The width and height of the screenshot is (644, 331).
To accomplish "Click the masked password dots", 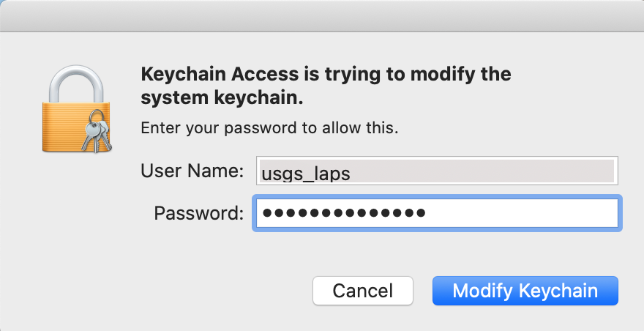I will coord(344,213).
